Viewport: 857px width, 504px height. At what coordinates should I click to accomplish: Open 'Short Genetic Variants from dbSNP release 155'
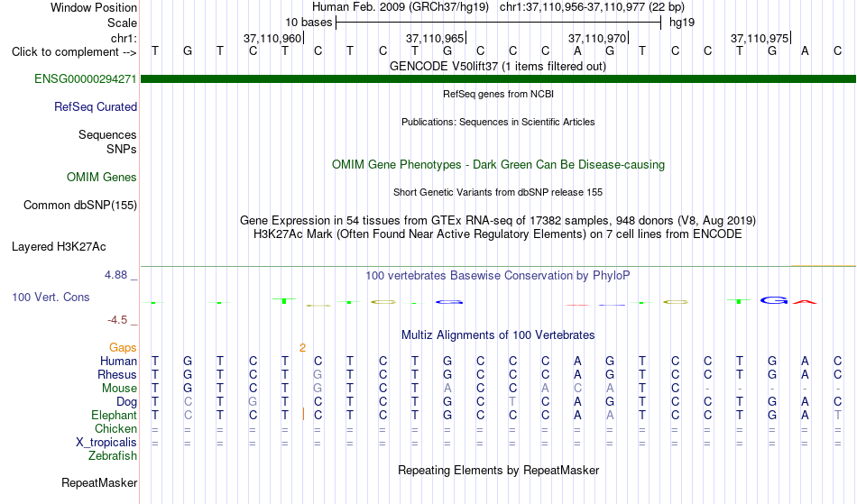point(498,192)
